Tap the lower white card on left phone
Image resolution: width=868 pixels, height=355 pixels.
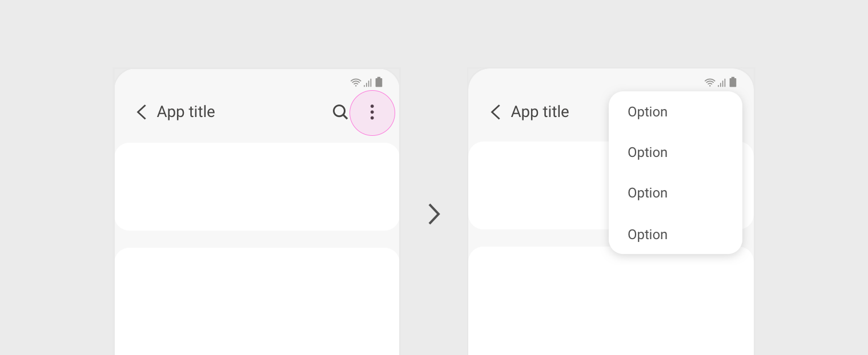pos(257,301)
